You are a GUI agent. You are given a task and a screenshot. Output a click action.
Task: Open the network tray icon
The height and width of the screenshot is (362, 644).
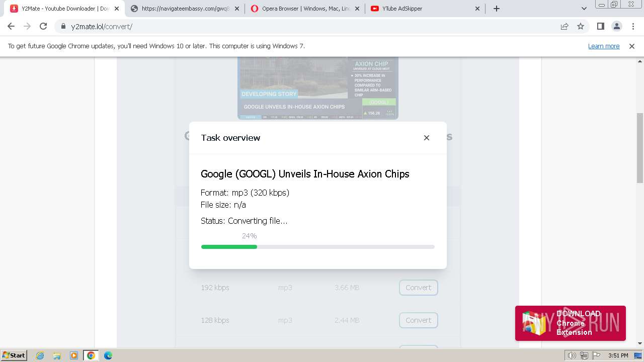[584, 355]
